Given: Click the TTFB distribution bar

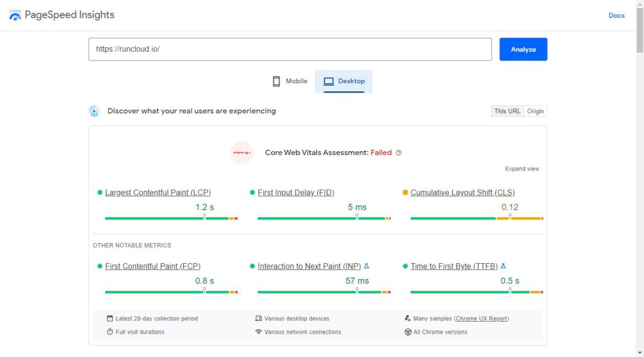Looking at the screenshot, I should tap(477, 292).
